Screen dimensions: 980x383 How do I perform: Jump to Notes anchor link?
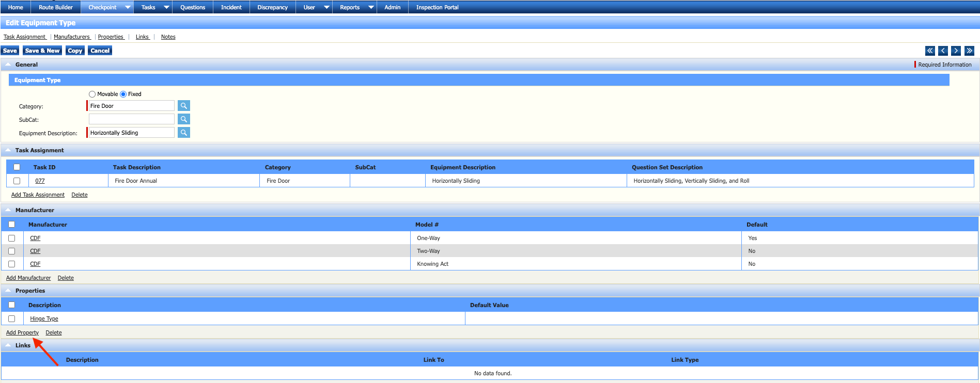pos(168,37)
